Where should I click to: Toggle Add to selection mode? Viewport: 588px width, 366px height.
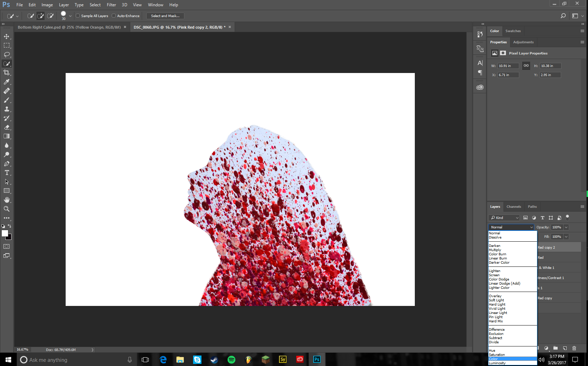pos(41,16)
